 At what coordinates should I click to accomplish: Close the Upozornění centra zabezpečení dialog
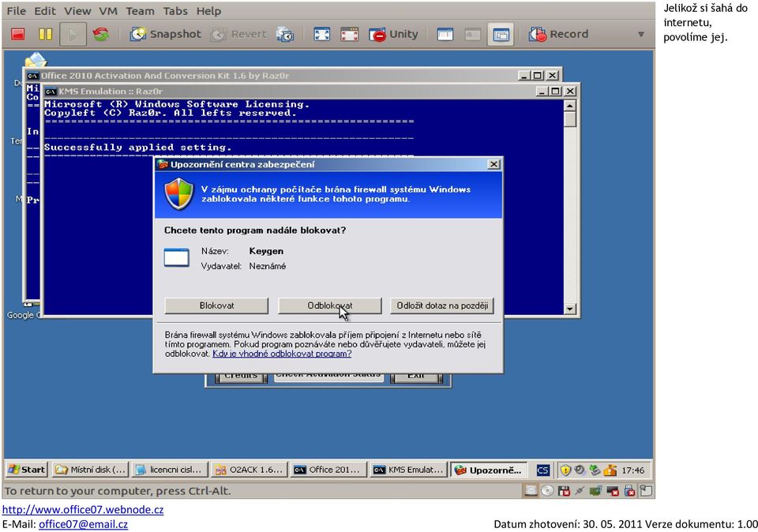pyautogui.click(x=493, y=164)
